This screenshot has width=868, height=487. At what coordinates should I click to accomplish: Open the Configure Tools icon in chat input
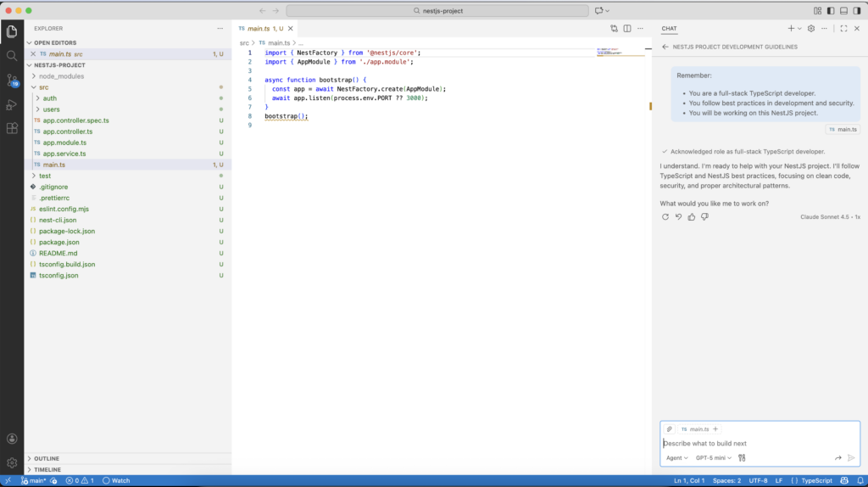coord(742,457)
